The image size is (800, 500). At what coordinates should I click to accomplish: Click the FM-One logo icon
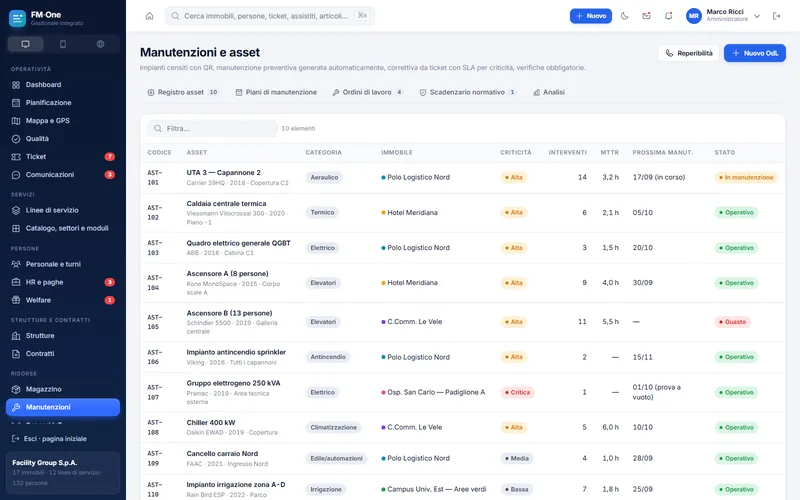point(17,19)
